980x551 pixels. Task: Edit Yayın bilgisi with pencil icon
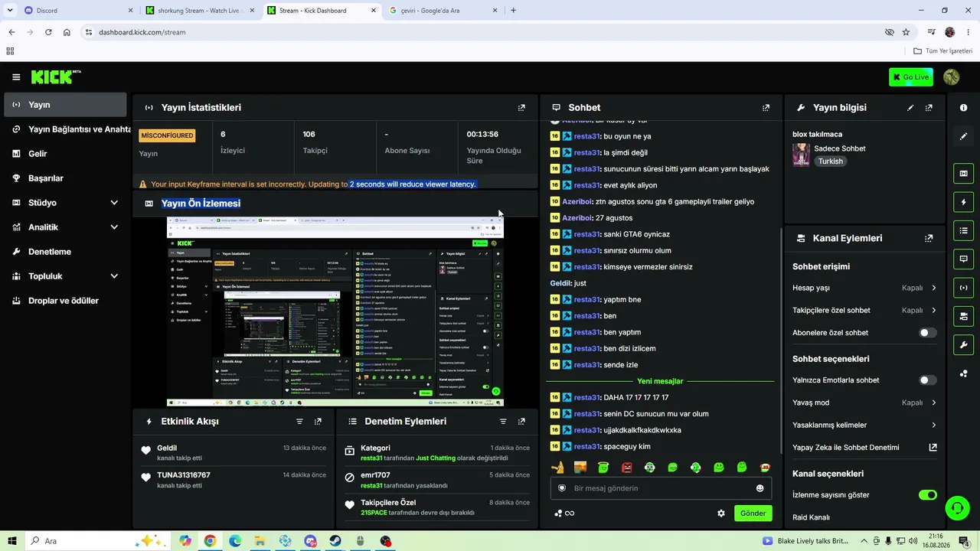(x=910, y=108)
